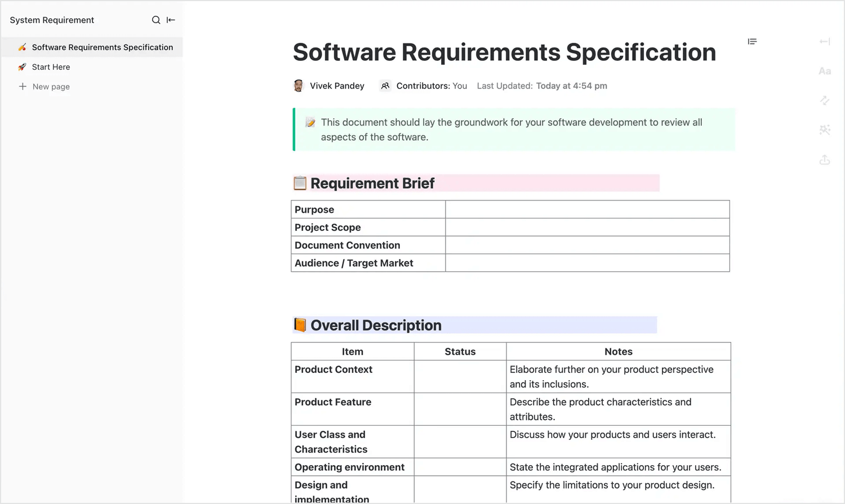This screenshot has height=504, width=845.
Task: Click the Product Context cell
Action: pos(353,377)
